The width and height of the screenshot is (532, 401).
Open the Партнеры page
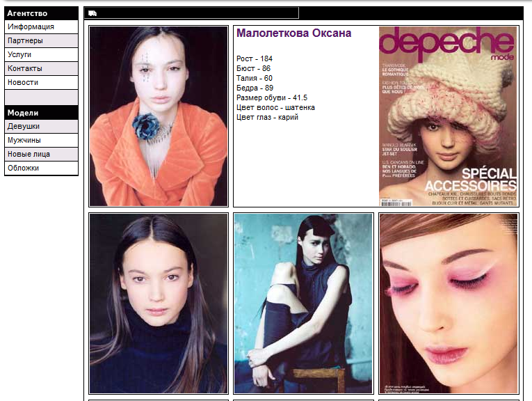click(42, 41)
